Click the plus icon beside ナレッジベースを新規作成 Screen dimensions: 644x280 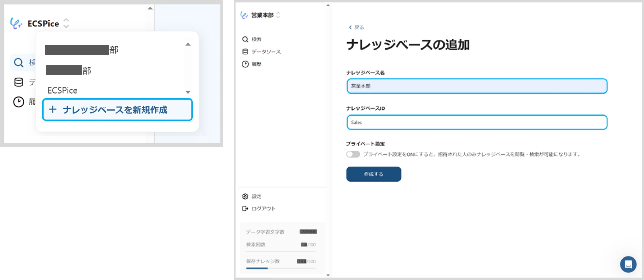(53, 109)
